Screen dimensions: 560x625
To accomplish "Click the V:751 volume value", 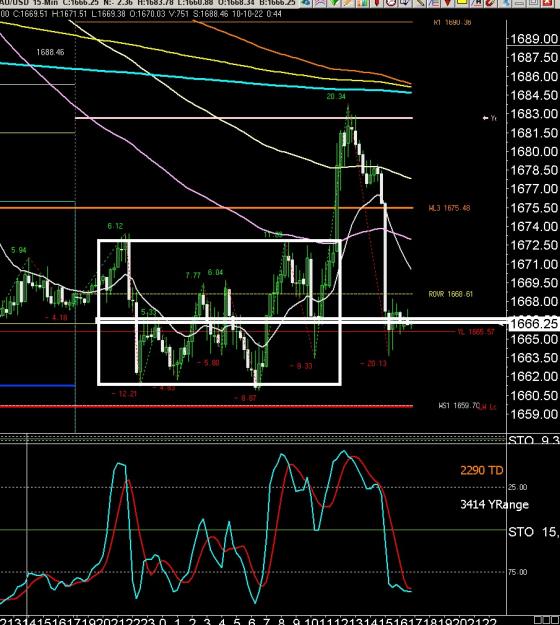I will pyautogui.click(x=179, y=14).
